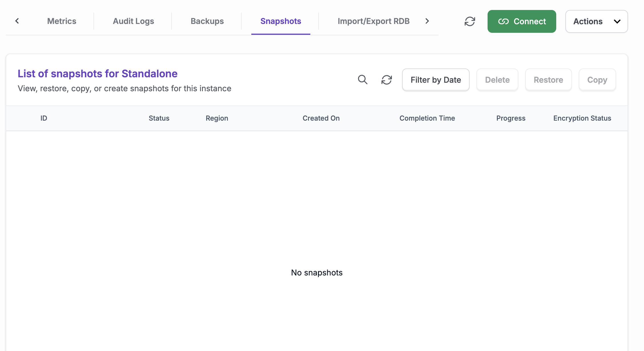Refresh the instance with the top refresh icon
This screenshot has width=644, height=351.
[470, 21]
